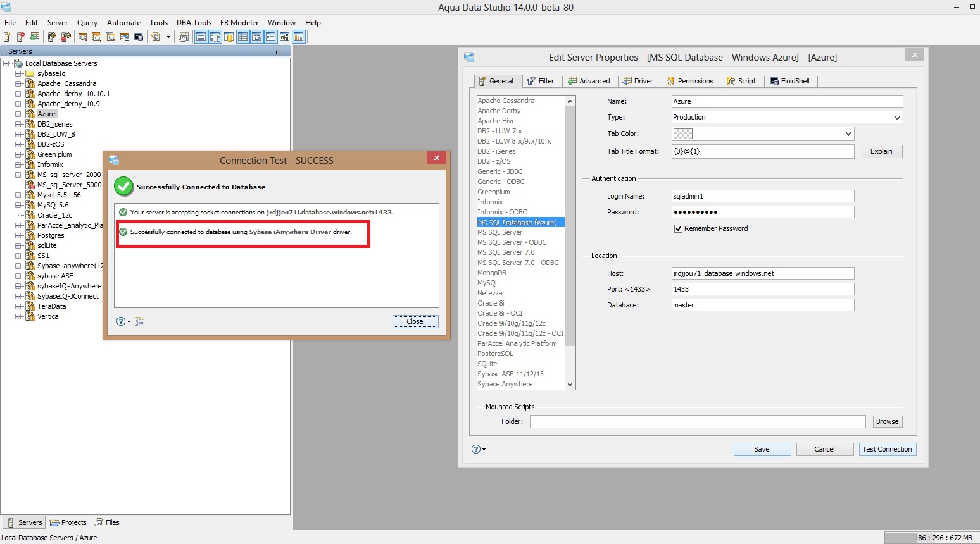Open the dark terminal-with-database toolbar icon

pos(139,37)
